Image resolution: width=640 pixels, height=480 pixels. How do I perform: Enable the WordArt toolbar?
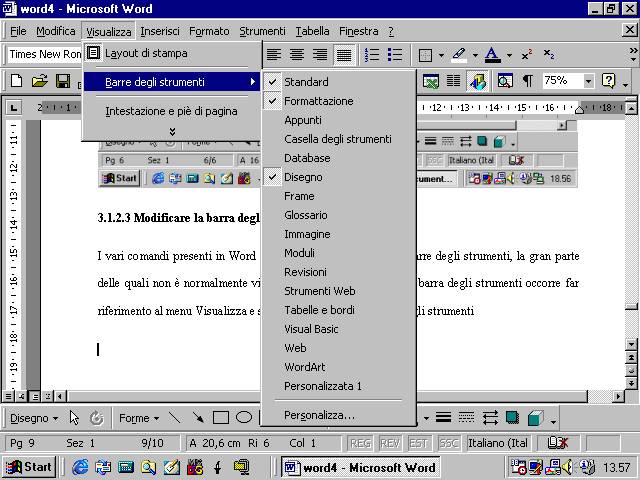338,367
